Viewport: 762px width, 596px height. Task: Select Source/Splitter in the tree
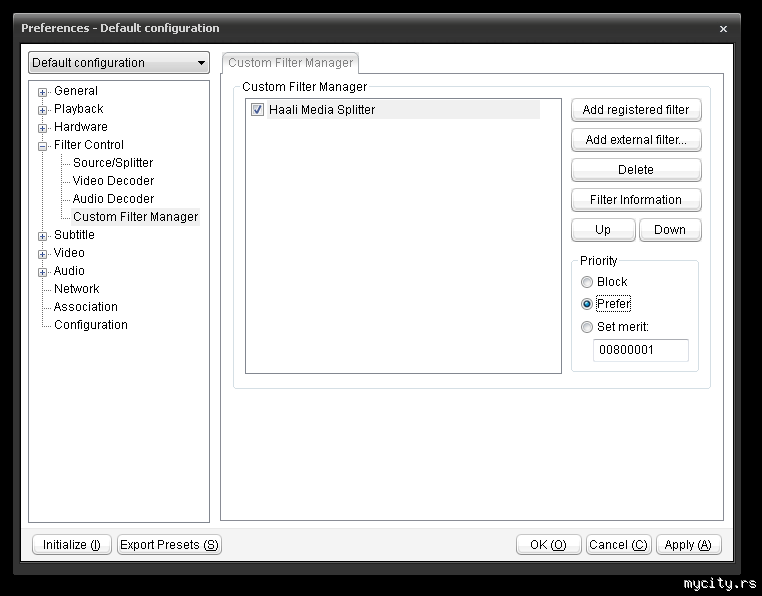tap(113, 163)
